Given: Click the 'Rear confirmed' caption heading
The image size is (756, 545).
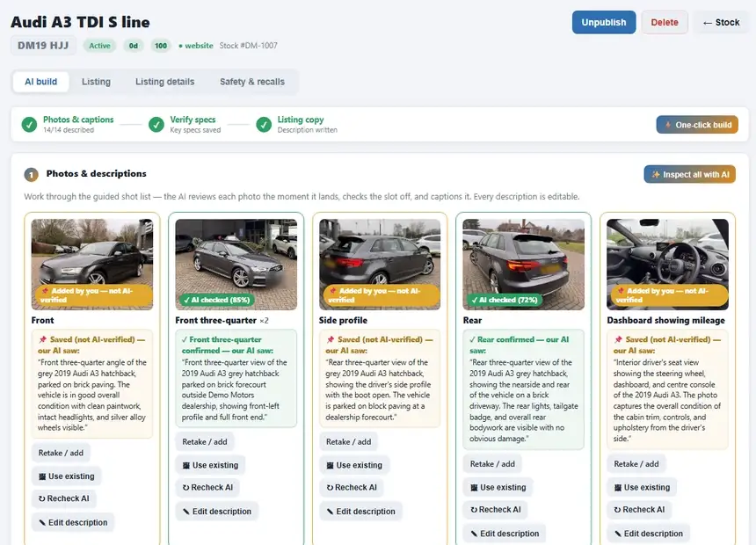Looking at the screenshot, I should click(x=520, y=345).
